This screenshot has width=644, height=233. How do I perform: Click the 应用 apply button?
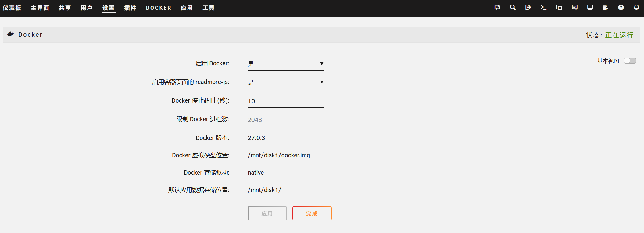[x=267, y=213]
